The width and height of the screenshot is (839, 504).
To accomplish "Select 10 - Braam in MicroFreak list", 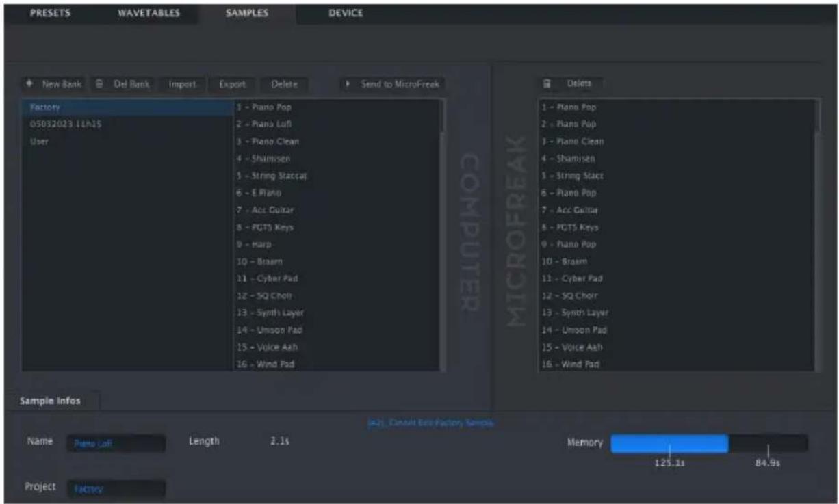I will tap(676, 261).
